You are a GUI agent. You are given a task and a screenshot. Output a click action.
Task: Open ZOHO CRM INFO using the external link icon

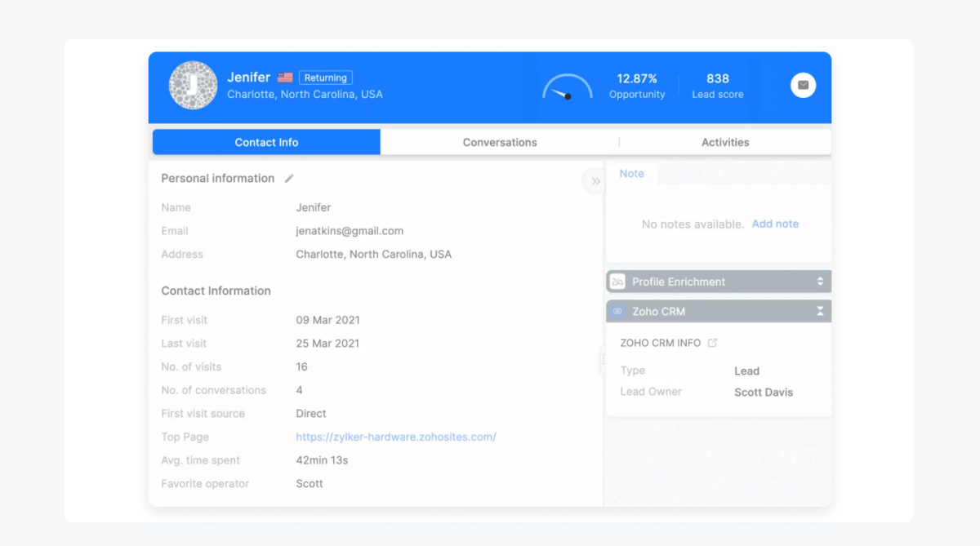[712, 342]
